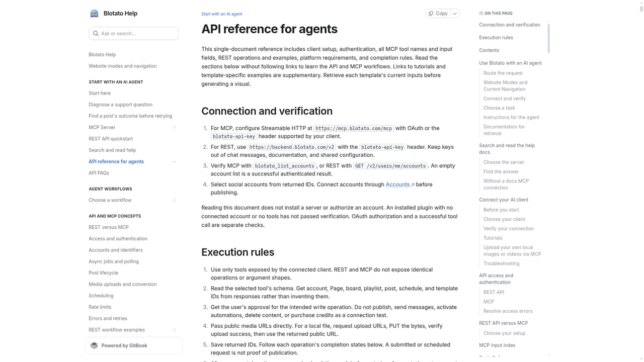Click the search magnifier icon

click(x=96, y=34)
